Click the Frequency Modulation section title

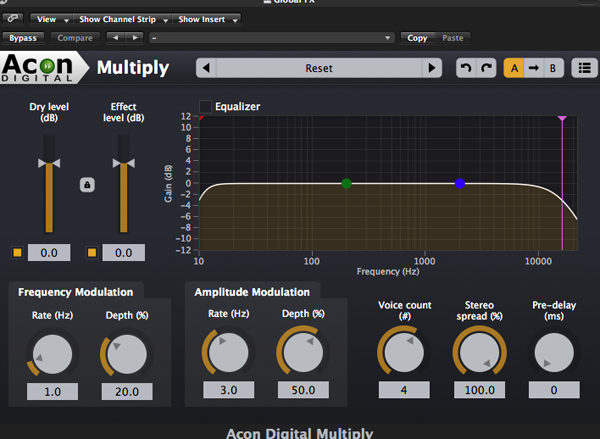(76, 292)
